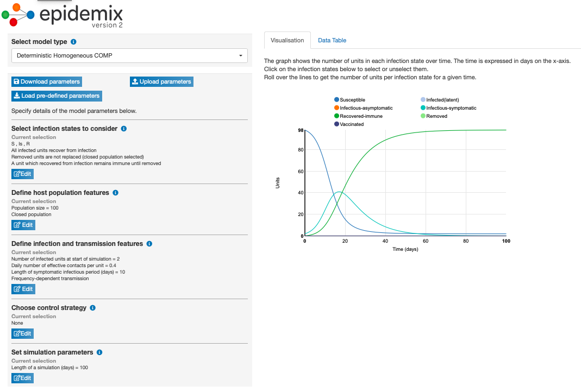Switch to the Data Table tab
Viewport: 581px width, 392px height.
tap(332, 40)
